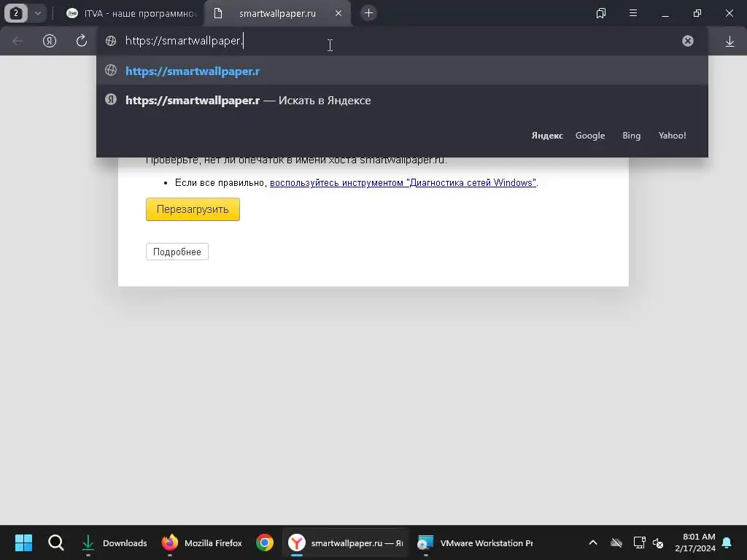Open Downloads from the taskbar
This screenshot has width=747, height=560.
click(113, 542)
